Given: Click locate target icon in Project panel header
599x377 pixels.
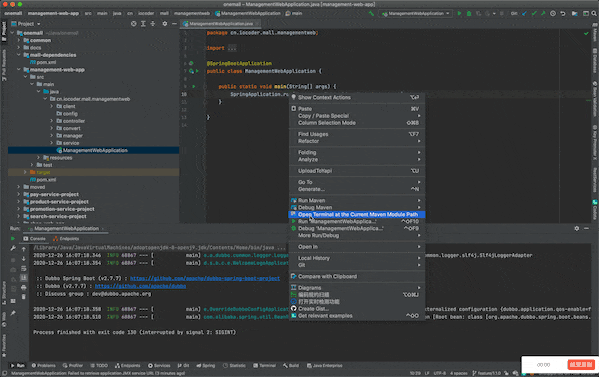Looking at the screenshot, I should 133,24.
